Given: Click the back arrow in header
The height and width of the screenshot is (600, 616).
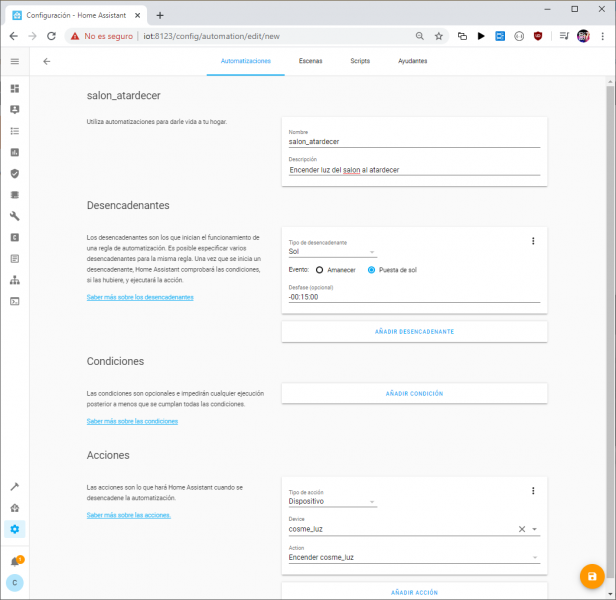Looking at the screenshot, I should [x=46, y=61].
